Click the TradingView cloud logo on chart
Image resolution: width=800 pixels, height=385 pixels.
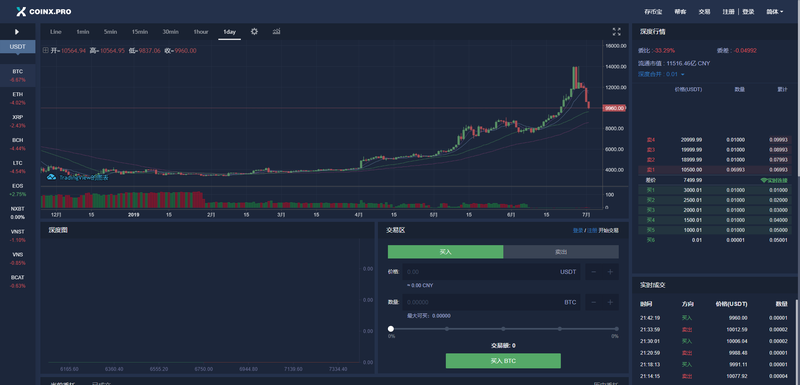click(x=51, y=177)
